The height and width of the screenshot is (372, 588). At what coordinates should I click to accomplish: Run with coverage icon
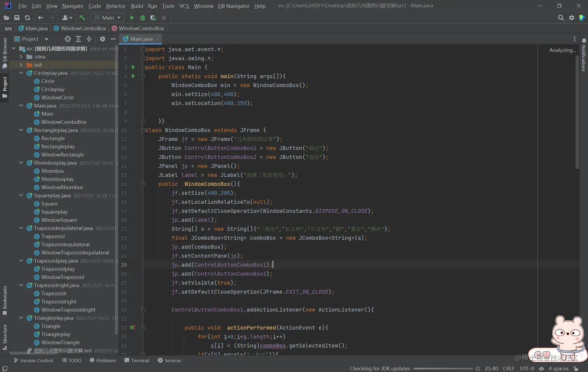tap(153, 17)
